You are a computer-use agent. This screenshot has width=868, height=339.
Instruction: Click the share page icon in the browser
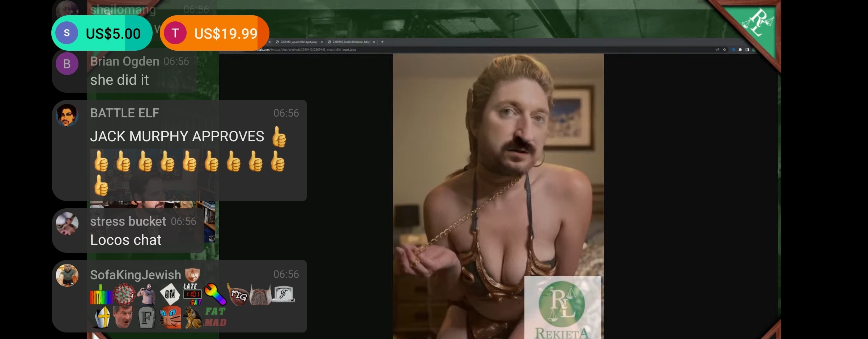click(x=718, y=50)
